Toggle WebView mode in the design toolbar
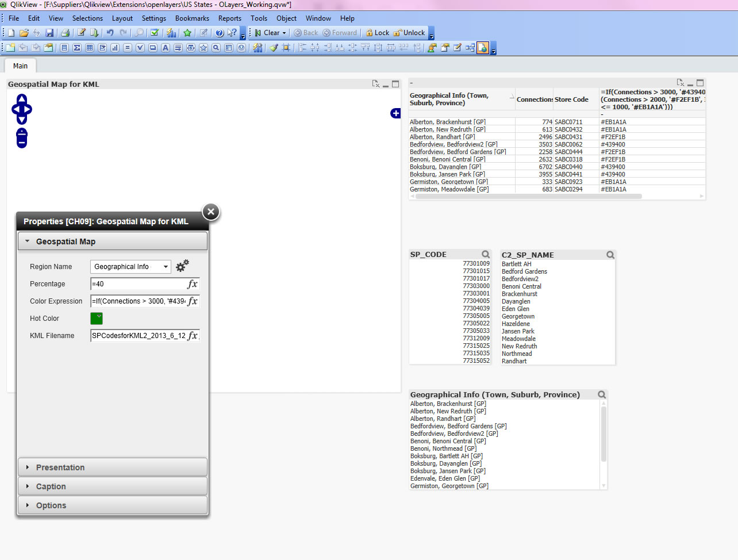This screenshot has height=560, width=738. [x=483, y=48]
